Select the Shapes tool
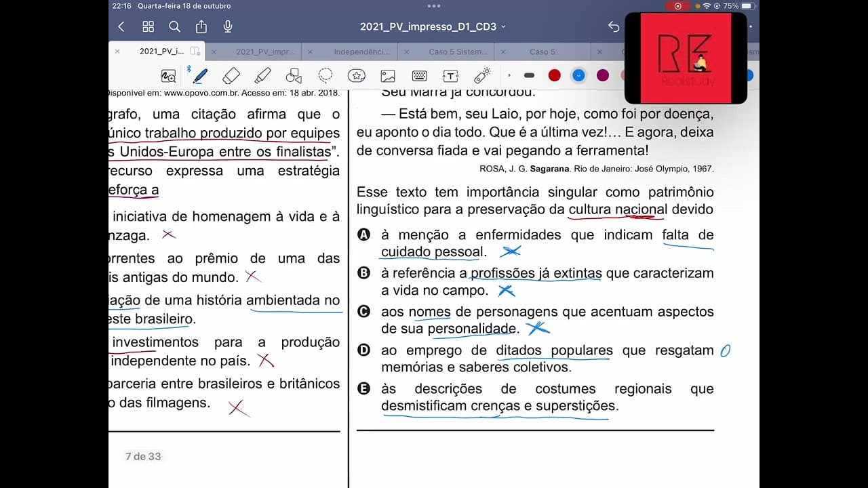Screen dimensions: 868x488 (x=294, y=75)
